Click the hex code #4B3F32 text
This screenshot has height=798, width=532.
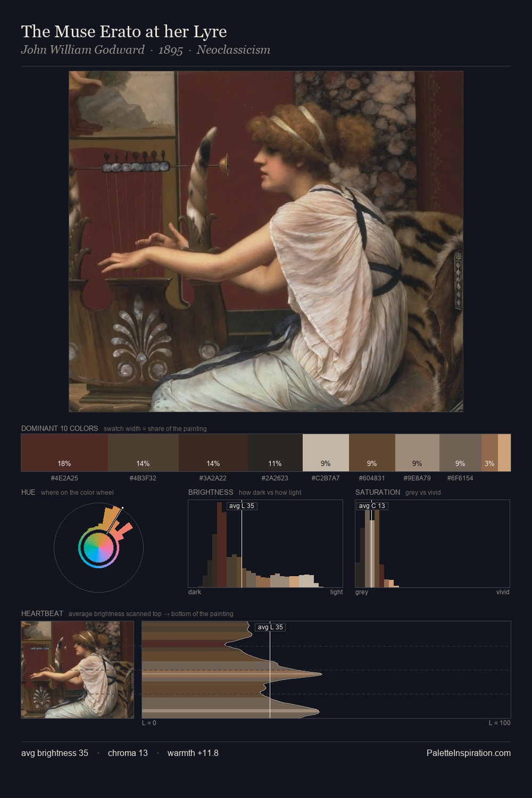click(143, 478)
